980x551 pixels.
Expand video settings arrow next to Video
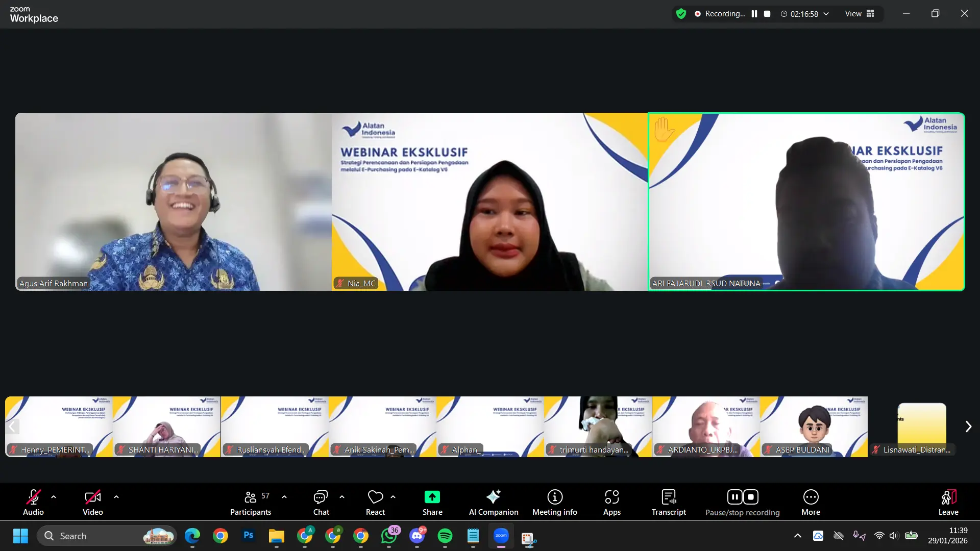point(116,496)
